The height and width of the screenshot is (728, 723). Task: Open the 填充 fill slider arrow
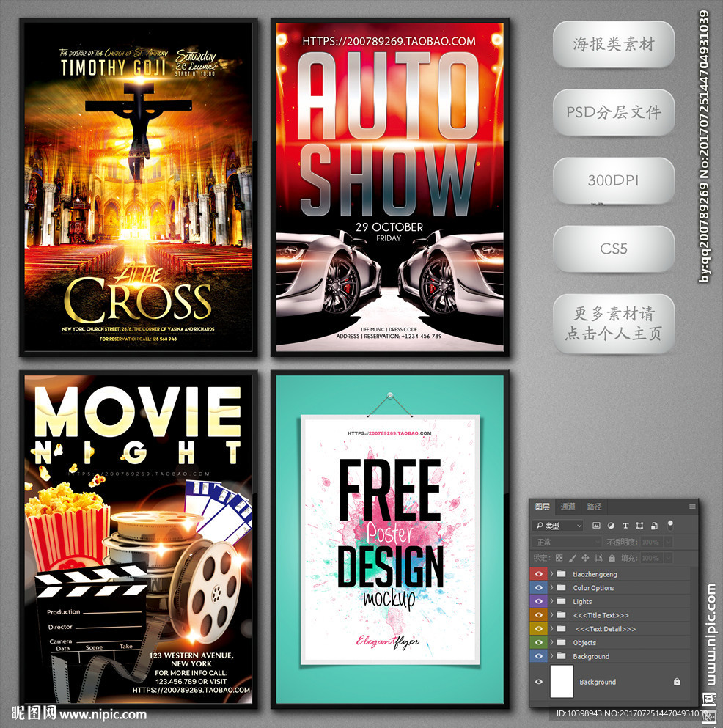[668, 558]
